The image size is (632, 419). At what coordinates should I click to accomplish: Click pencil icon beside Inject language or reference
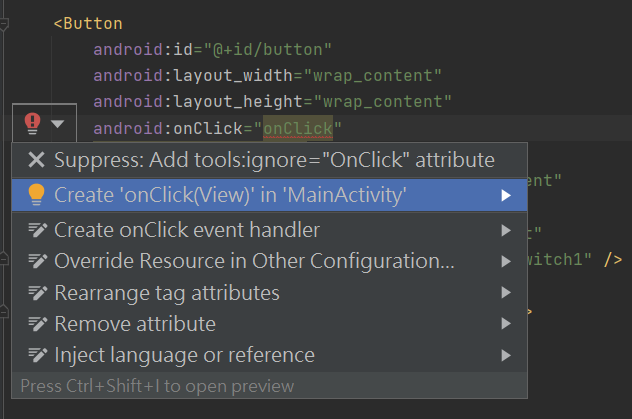[x=37, y=355]
